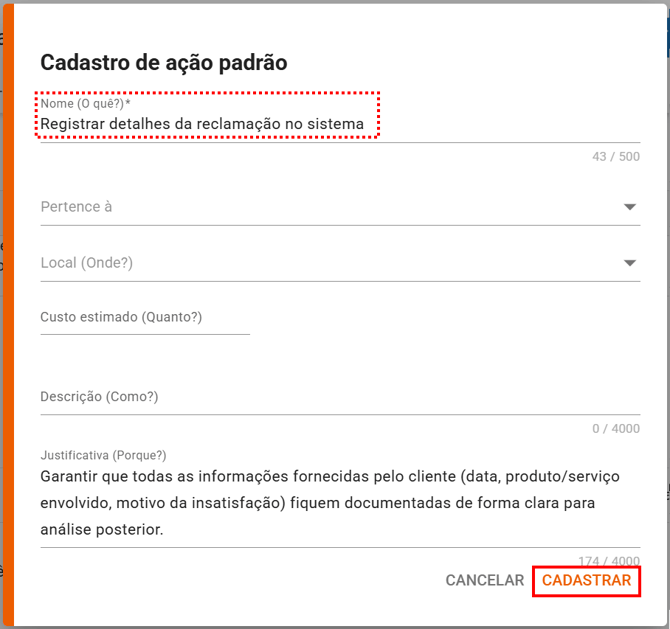670x629 pixels.
Task: Open the Pertence à select field
Action: click(320, 207)
